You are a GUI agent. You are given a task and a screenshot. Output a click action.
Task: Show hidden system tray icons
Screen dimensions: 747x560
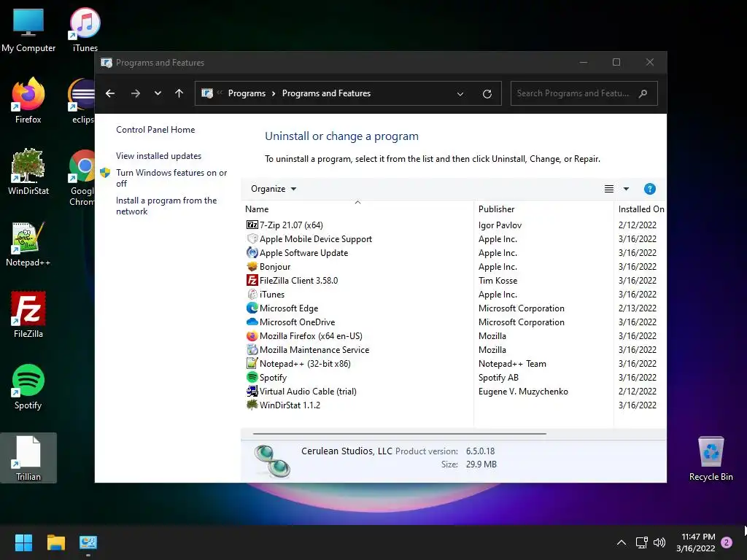coord(622,542)
